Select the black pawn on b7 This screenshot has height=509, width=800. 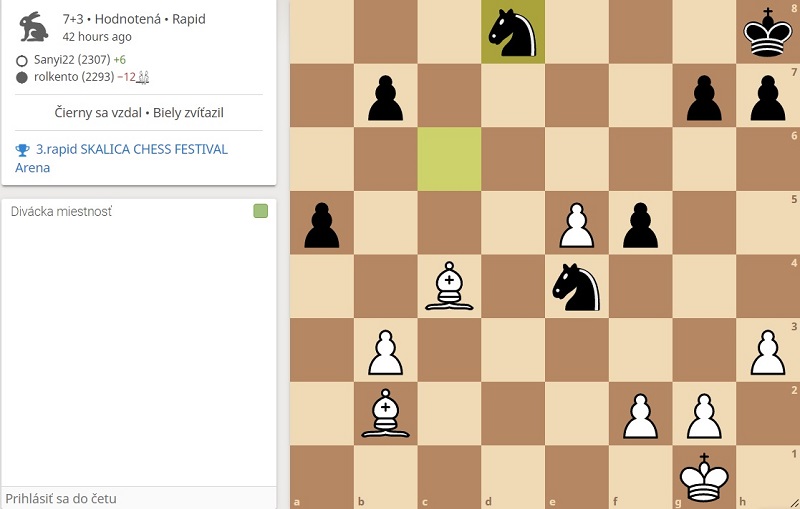click(x=385, y=95)
